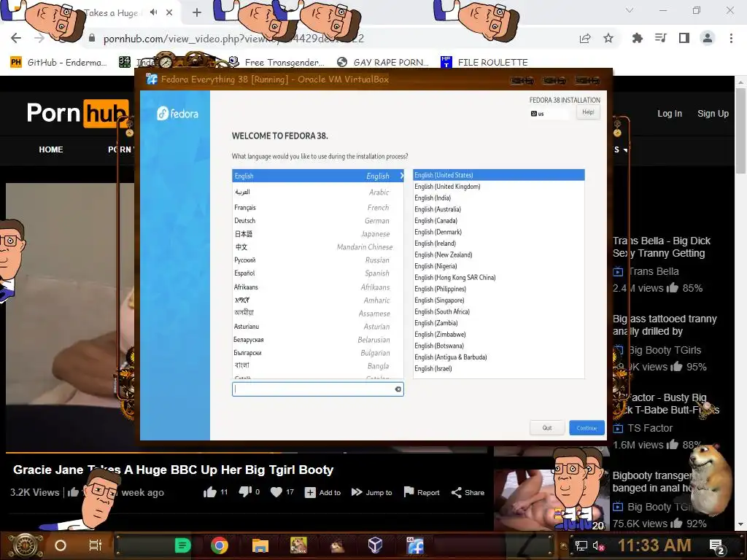Select the Arabic language row

click(318, 192)
